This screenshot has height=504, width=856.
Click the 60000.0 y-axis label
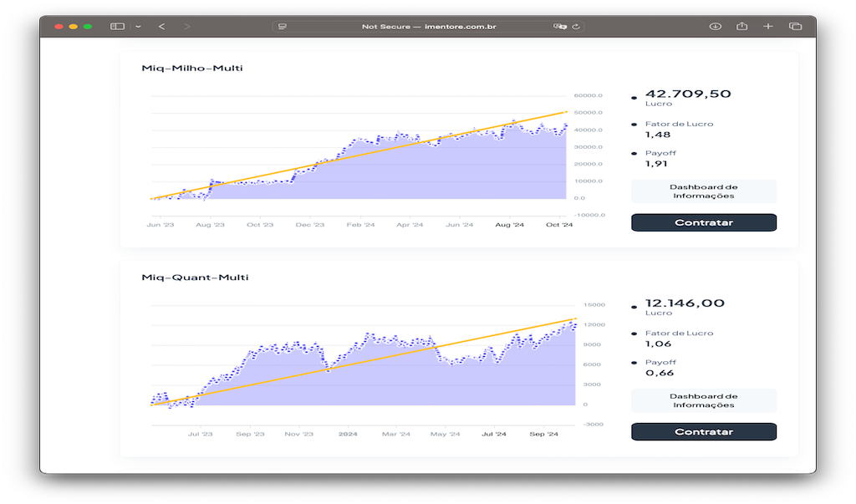coord(588,95)
